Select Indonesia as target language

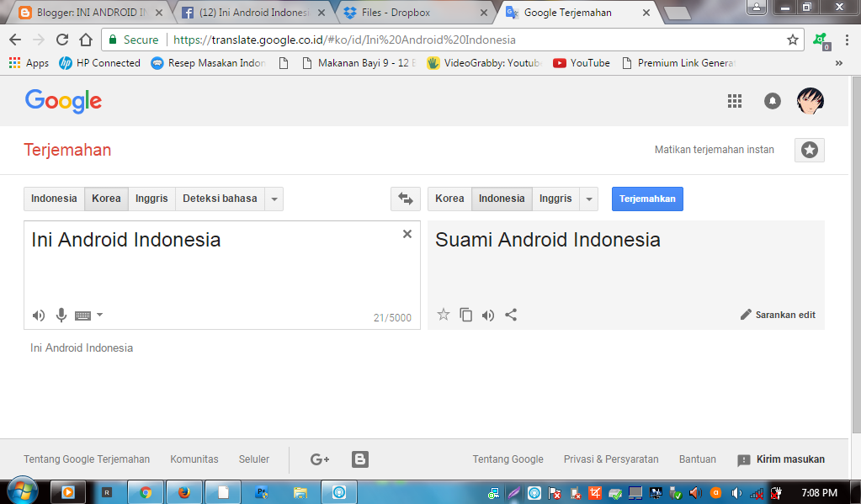tap(502, 199)
